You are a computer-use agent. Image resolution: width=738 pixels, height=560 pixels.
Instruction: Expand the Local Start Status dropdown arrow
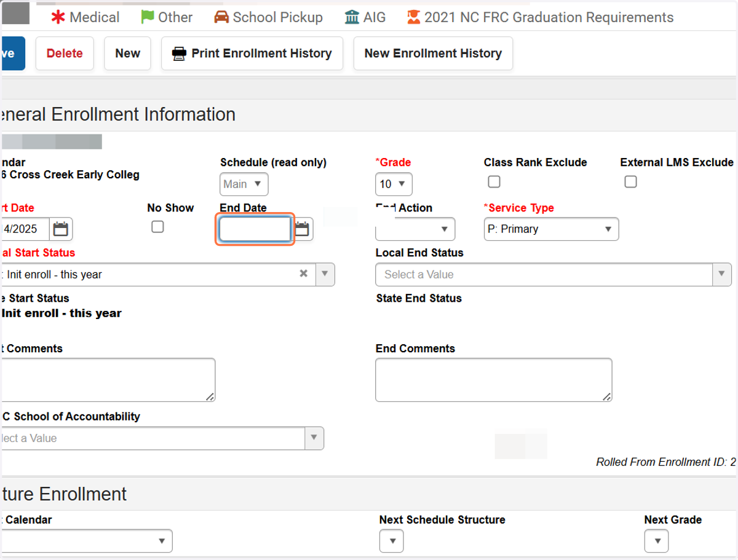(x=325, y=274)
